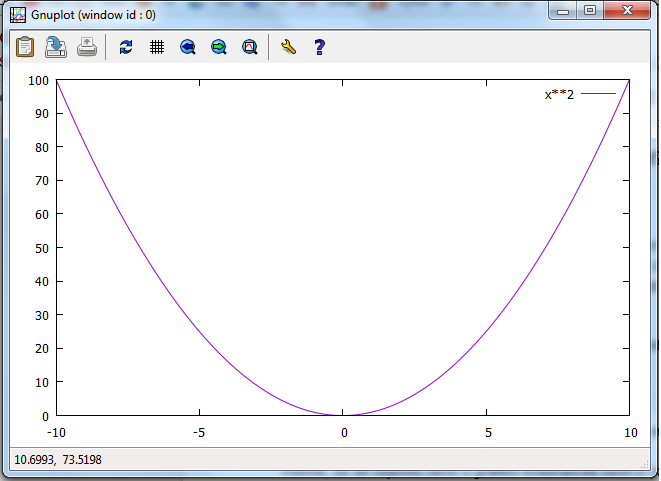Replot using the refresh arrows icon

click(x=126, y=47)
